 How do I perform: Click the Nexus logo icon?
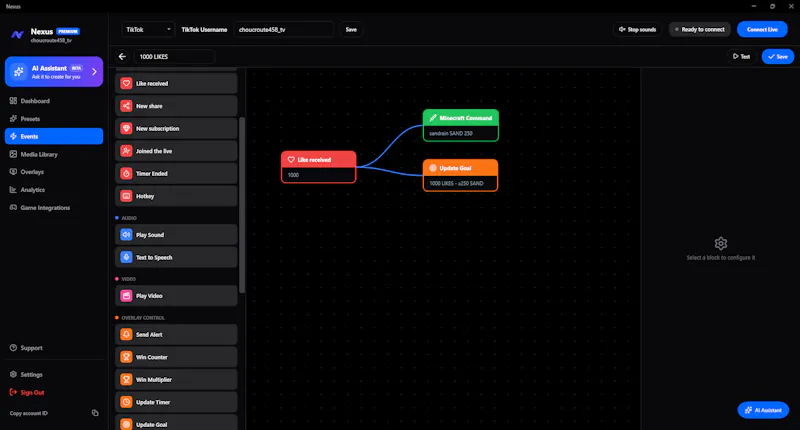click(17, 35)
